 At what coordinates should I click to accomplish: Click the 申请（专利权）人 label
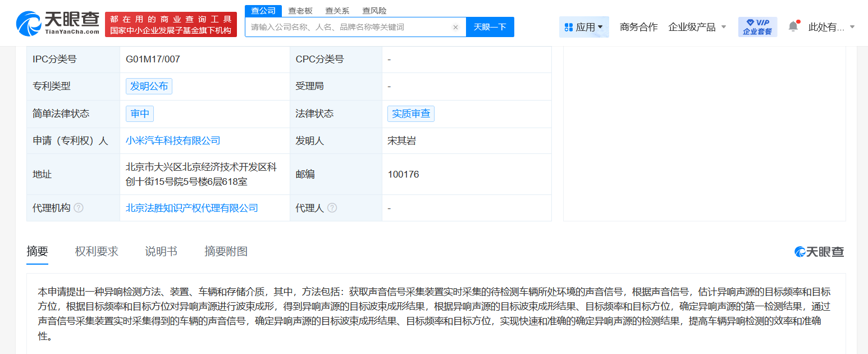point(71,140)
